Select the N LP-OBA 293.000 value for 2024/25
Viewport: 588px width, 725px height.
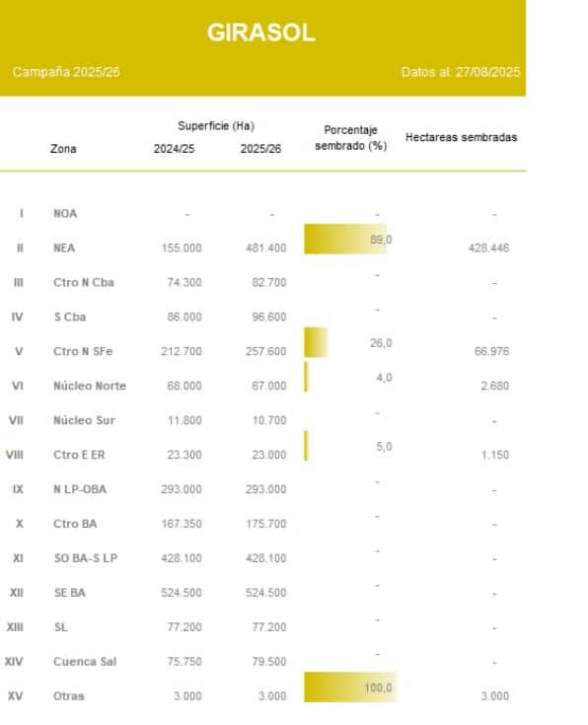182,489
